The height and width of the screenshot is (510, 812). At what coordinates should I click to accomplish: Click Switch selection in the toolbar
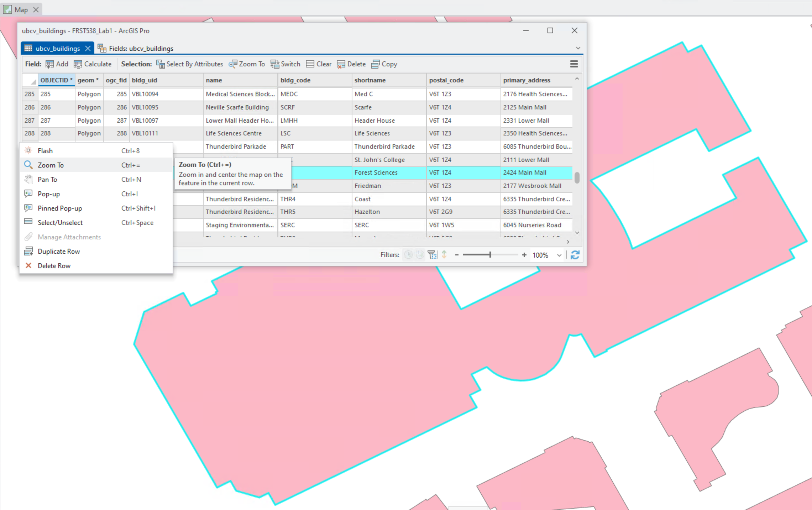pos(285,64)
